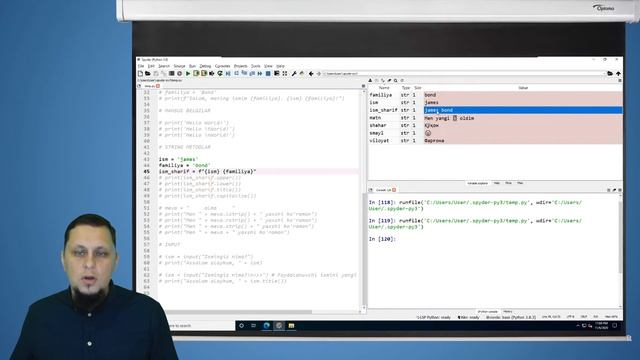
Task: Open the Source menu
Action: pyautogui.click(x=179, y=66)
